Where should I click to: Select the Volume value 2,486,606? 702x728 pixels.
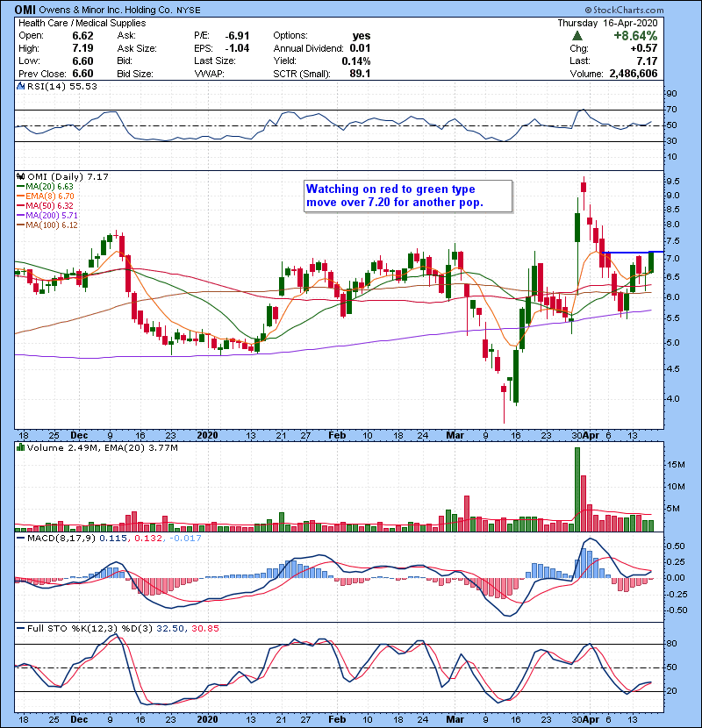pos(634,74)
